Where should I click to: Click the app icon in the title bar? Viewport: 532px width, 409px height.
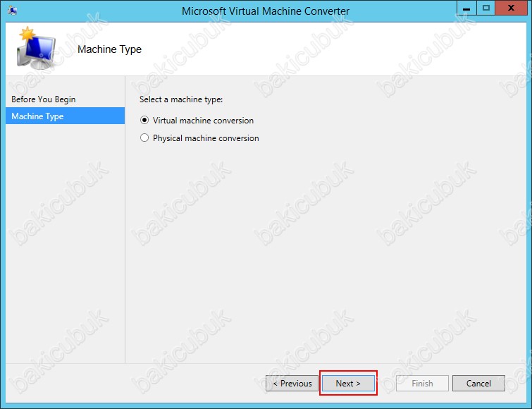[x=13, y=11]
